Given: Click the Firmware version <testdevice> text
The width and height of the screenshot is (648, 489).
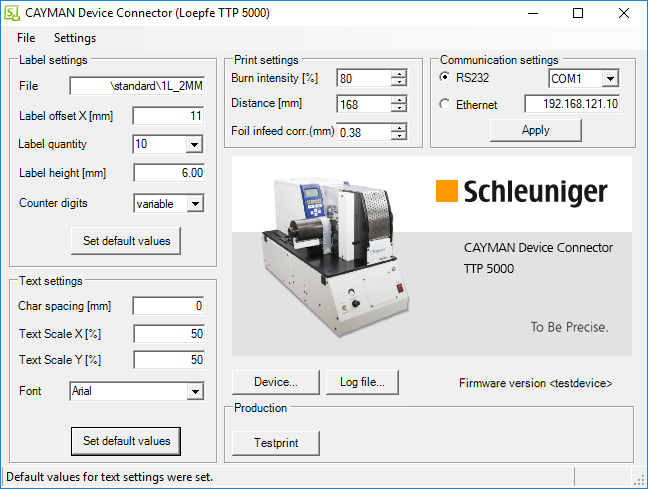Looking at the screenshot, I should 535,383.
